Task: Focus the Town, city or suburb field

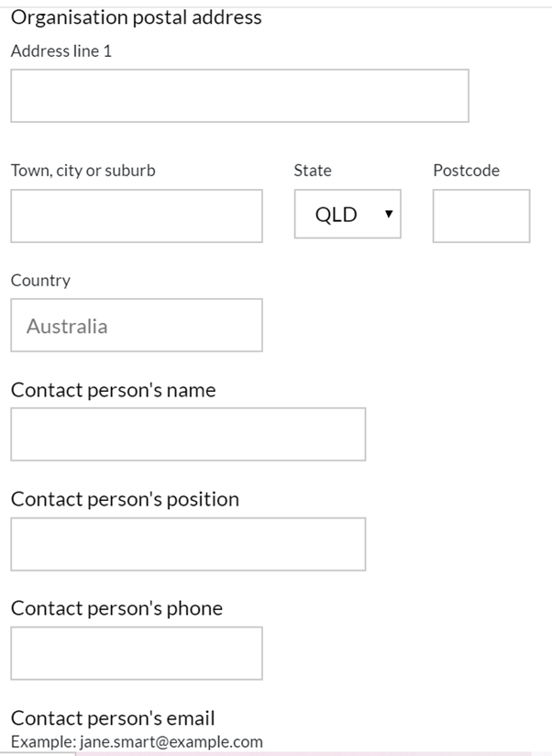Action: [x=137, y=216]
